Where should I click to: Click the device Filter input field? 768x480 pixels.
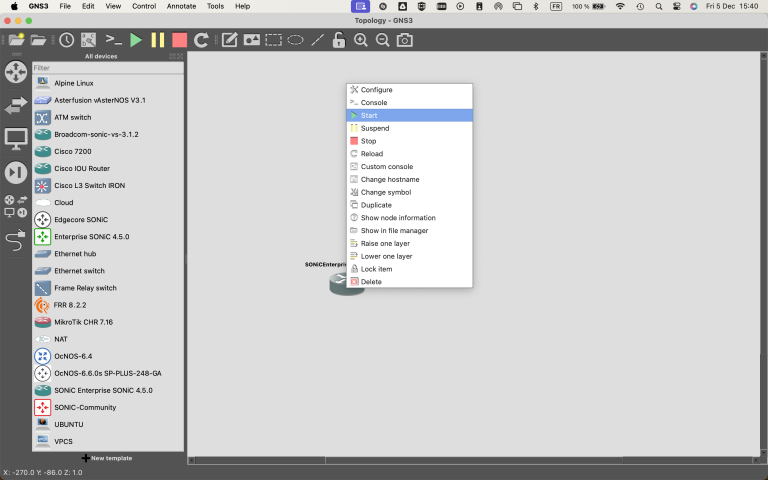107,68
